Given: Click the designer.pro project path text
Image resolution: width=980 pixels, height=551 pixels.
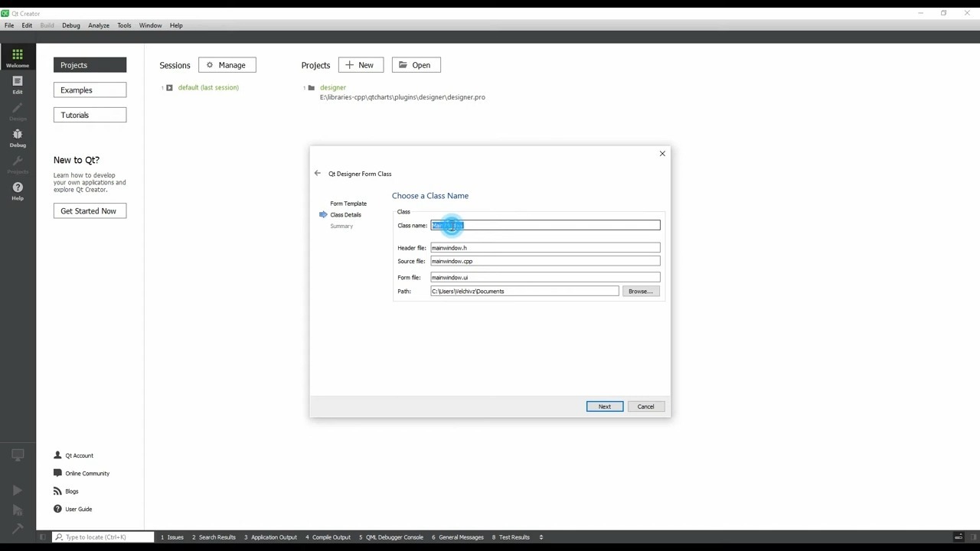Looking at the screenshot, I should (x=403, y=97).
